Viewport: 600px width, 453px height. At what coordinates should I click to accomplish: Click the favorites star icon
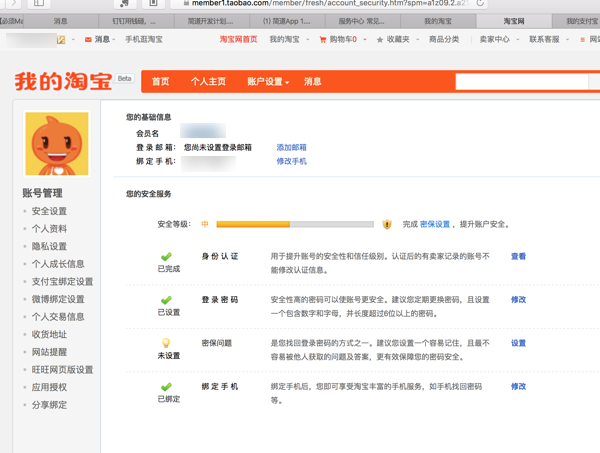click(380, 39)
